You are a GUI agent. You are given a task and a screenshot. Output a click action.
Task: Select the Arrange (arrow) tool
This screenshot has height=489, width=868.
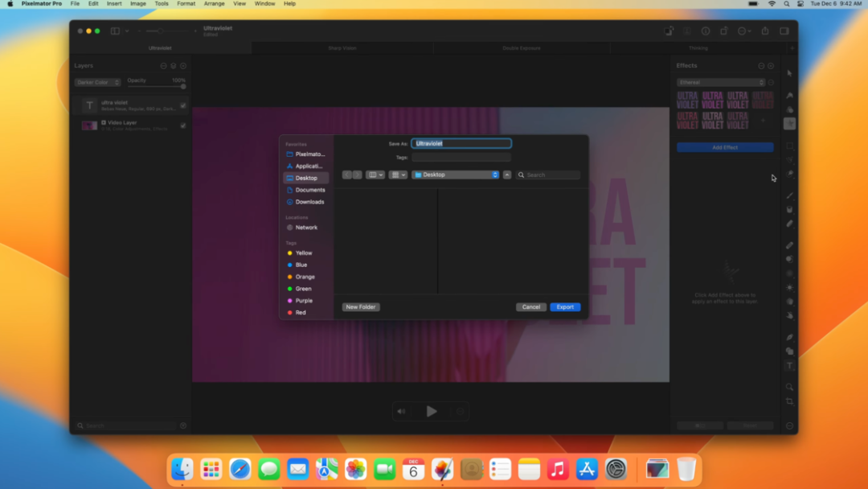pyautogui.click(x=789, y=73)
